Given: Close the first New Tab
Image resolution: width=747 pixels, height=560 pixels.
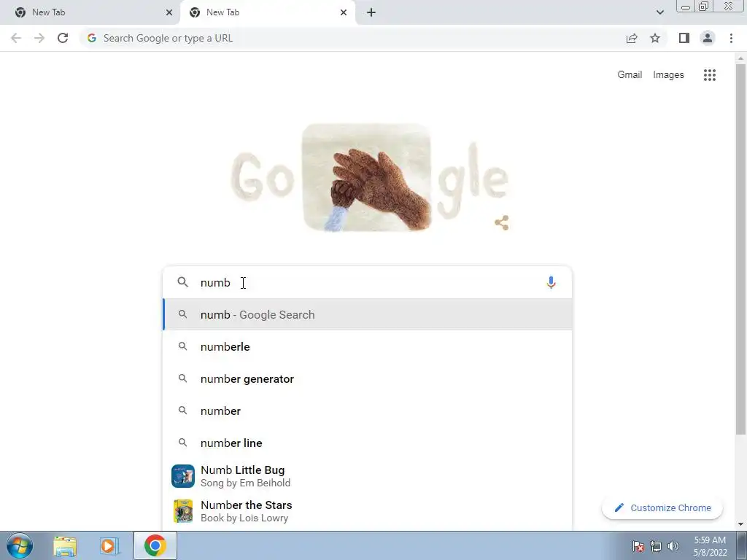Looking at the screenshot, I should coord(169,12).
